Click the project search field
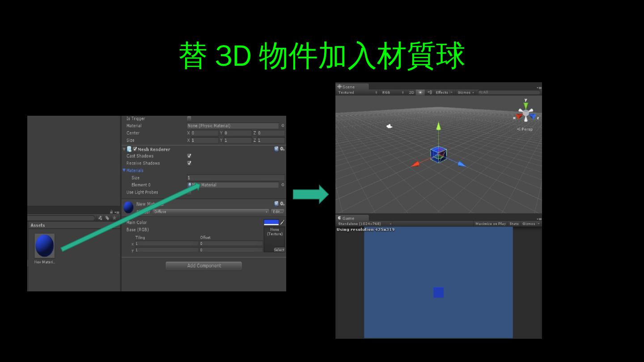Screen dimensions: 644x362 pos(61,218)
